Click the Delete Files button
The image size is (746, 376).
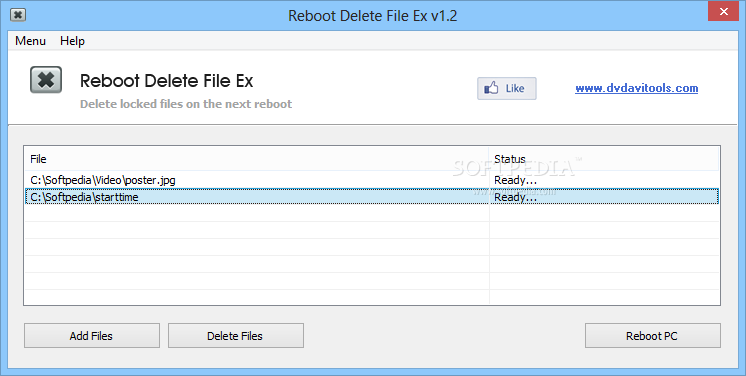pyautogui.click(x=236, y=336)
